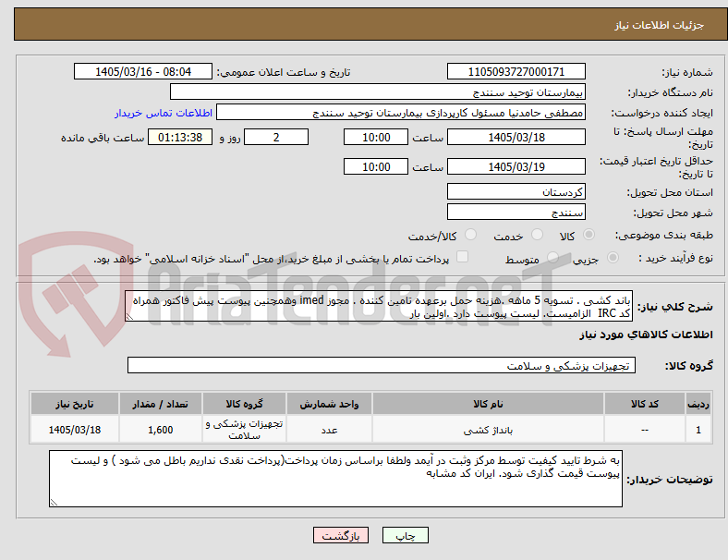This screenshot has width=728, height=560.
Task: Toggle the اسناد خزانه اسلامی payment checkbox
Action: [462, 257]
